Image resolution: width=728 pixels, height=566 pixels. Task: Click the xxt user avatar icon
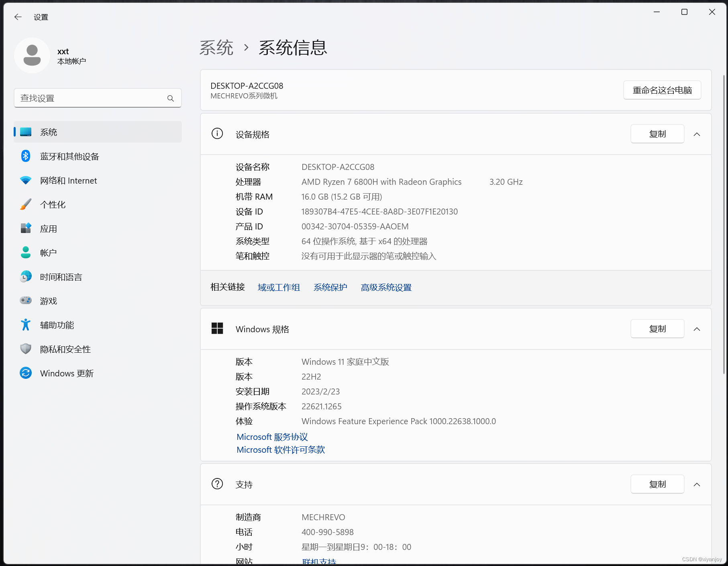(x=32, y=55)
